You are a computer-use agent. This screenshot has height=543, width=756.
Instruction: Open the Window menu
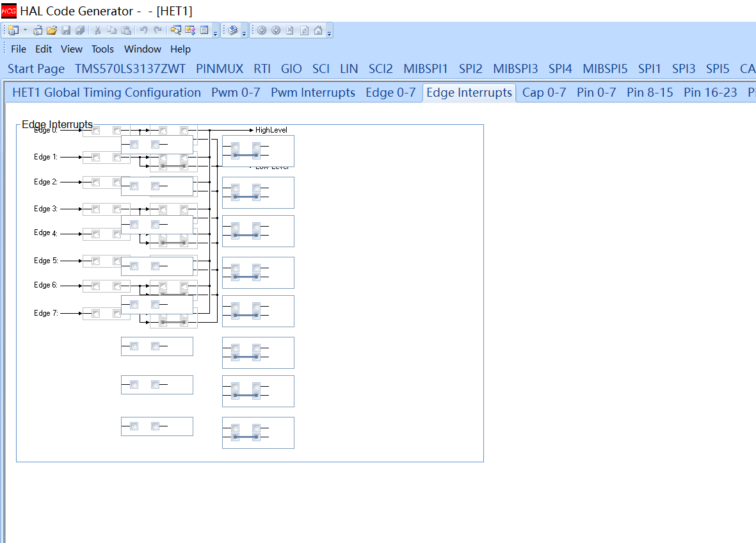(143, 49)
